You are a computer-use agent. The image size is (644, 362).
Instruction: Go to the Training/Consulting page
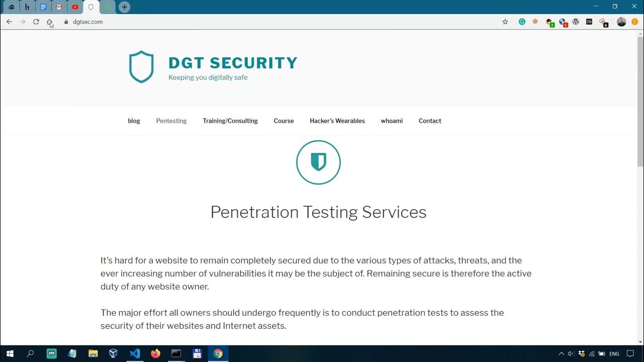230,121
